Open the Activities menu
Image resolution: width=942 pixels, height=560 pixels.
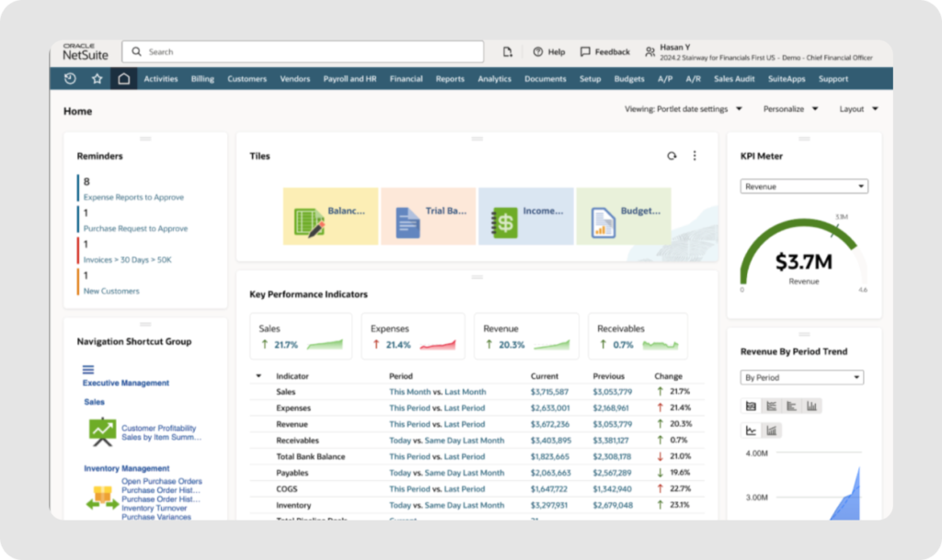click(x=160, y=79)
